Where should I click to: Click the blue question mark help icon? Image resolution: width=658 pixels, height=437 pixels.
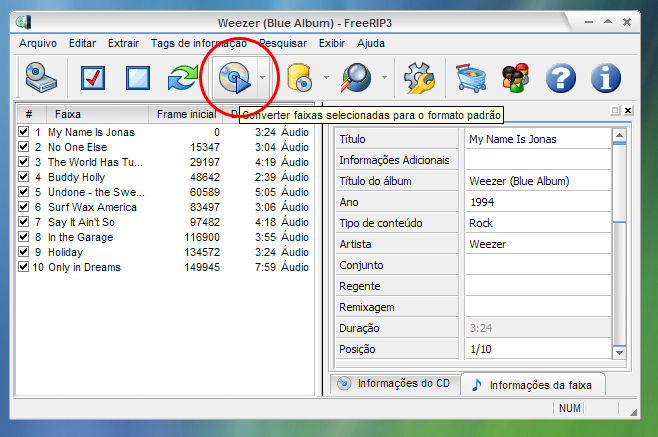pyautogui.click(x=561, y=78)
